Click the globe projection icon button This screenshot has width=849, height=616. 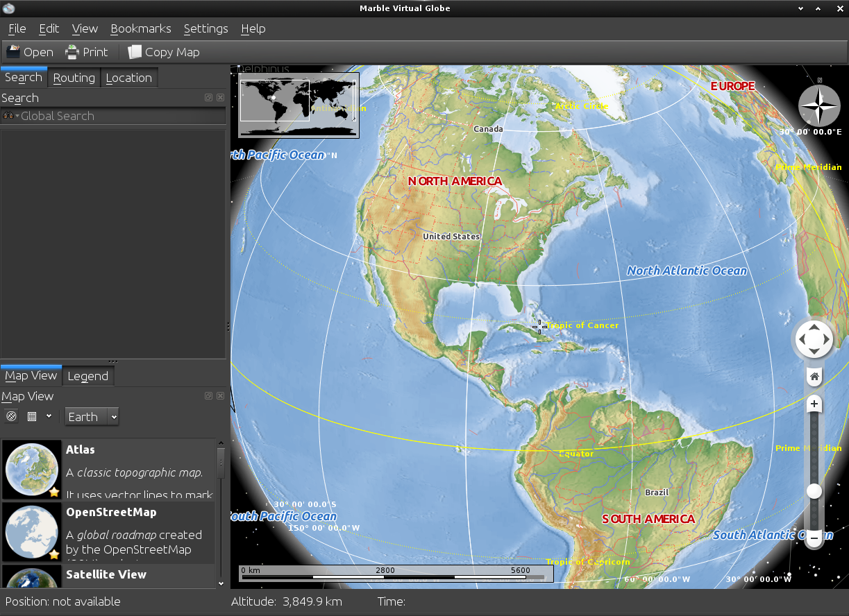(11, 416)
